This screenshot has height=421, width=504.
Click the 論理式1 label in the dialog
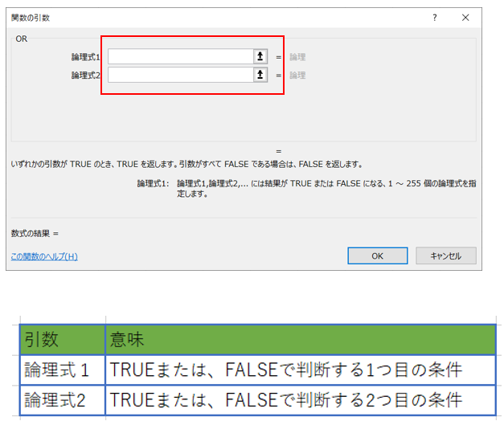(86, 57)
